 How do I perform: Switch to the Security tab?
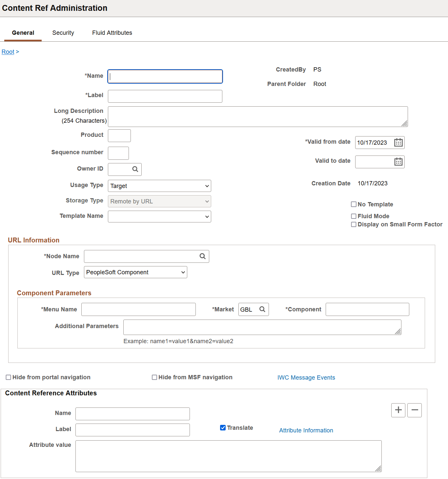tap(63, 32)
